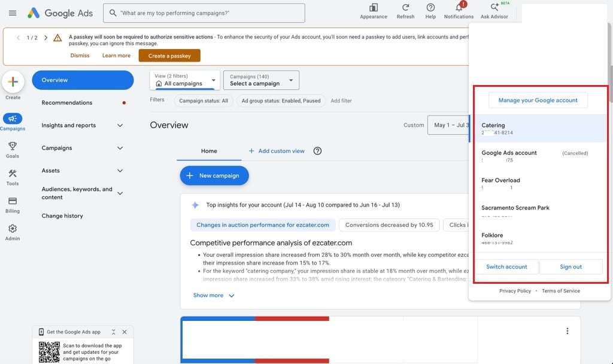Open the All campaigns view dropdown
The image size is (613, 364).
(x=185, y=80)
